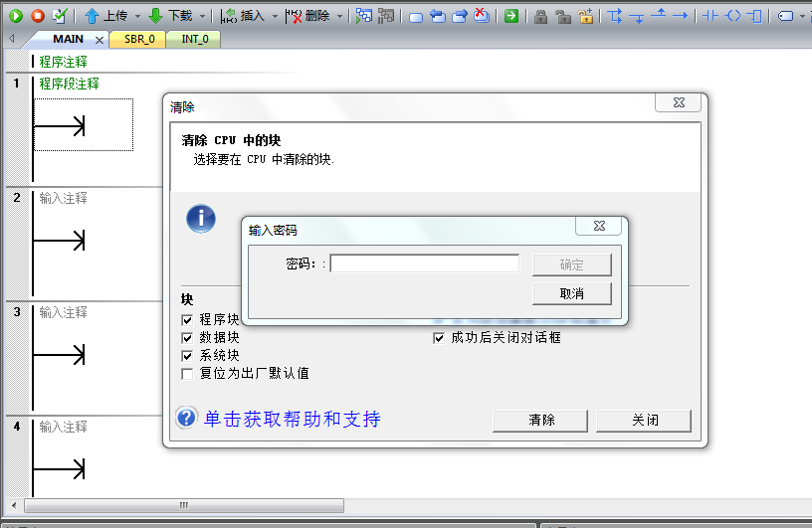Image resolution: width=812 pixels, height=528 pixels.
Task: Enable 复位为出厂默认值 checkbox
Action: [x=187, y=374]
